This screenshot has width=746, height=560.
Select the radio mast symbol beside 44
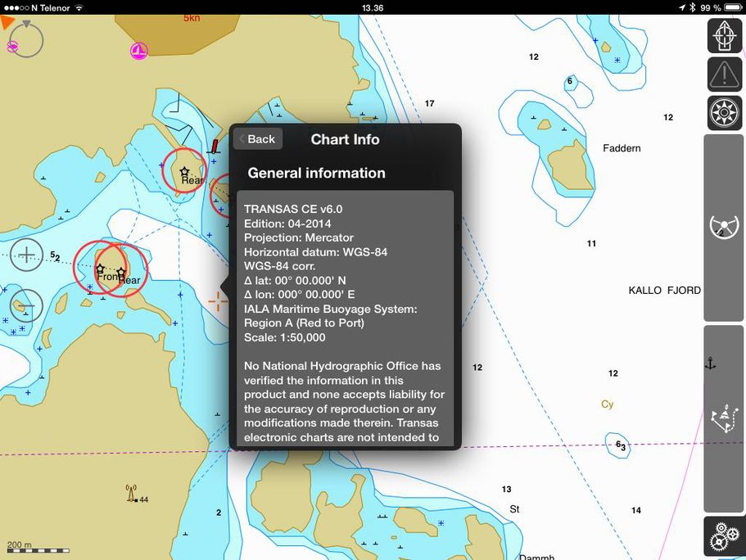[x=131, y=494]
